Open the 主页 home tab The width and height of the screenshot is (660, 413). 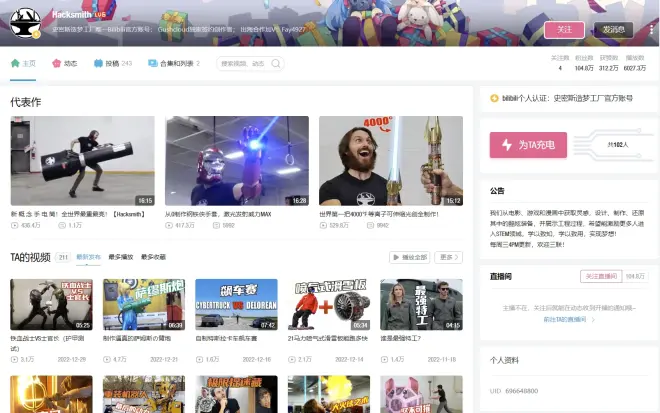23,63
